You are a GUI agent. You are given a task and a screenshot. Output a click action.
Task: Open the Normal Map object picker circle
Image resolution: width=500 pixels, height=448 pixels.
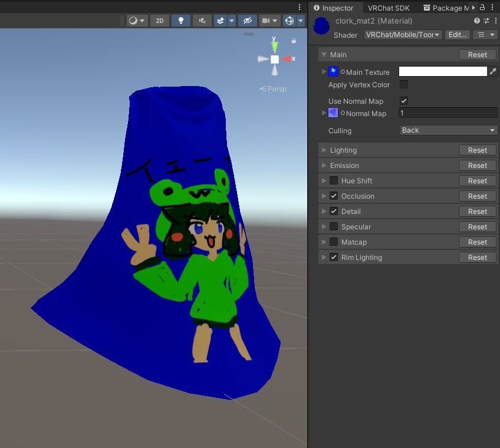[343, 113]
